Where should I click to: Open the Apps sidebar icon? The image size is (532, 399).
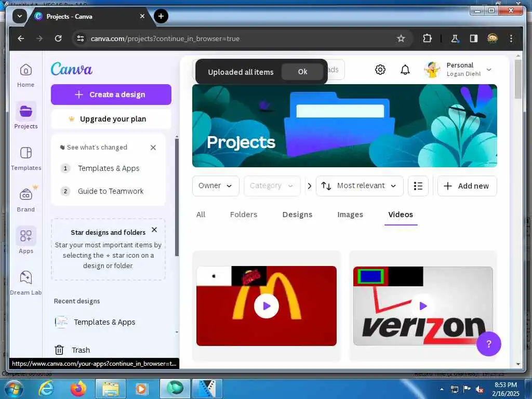[x=26, y=240]
